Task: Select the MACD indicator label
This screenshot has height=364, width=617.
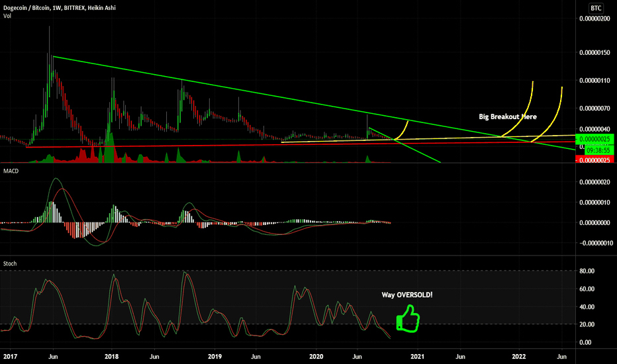Action: pos(11,171)
